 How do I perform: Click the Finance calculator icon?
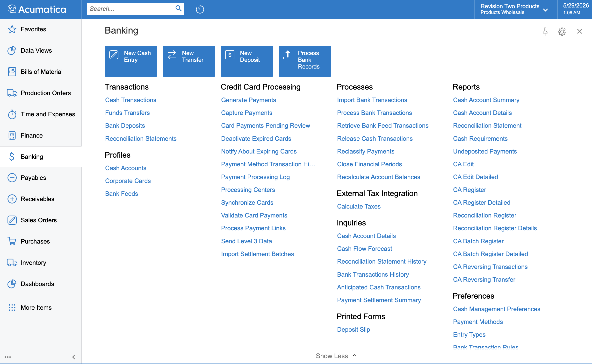click(12, 135)
